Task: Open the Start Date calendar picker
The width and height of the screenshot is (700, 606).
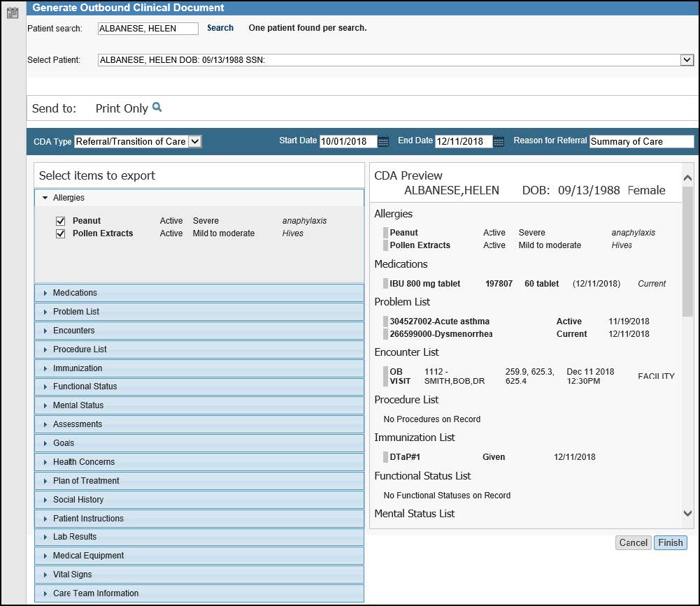Action: click(x=383, y=142)
